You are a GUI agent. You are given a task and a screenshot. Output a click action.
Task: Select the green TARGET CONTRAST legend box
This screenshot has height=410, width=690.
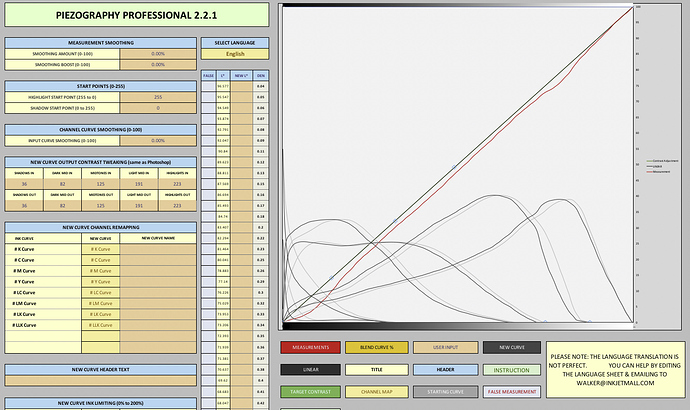click(x=311, y=392)
